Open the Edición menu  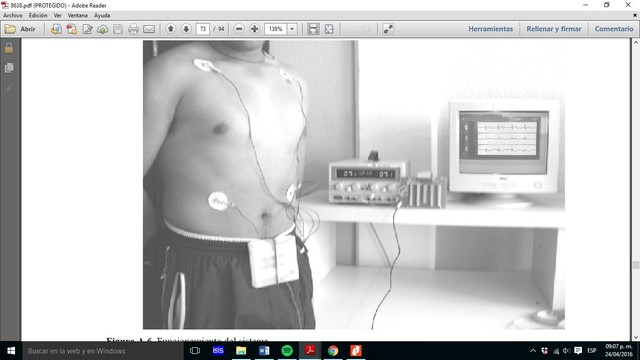click(38, 16)
